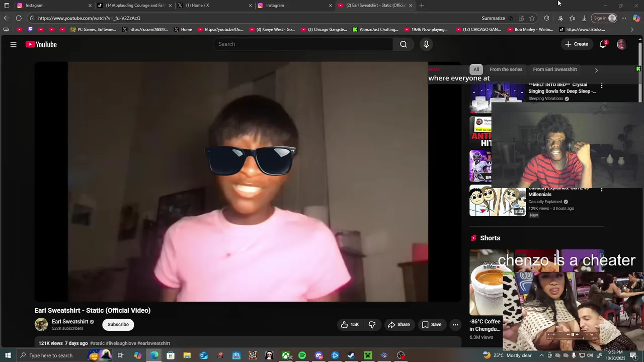The height and width of the screenshot is (362, 644).
Task: Open options for Crystal Singing Bowls video
Action: [601, 86]
